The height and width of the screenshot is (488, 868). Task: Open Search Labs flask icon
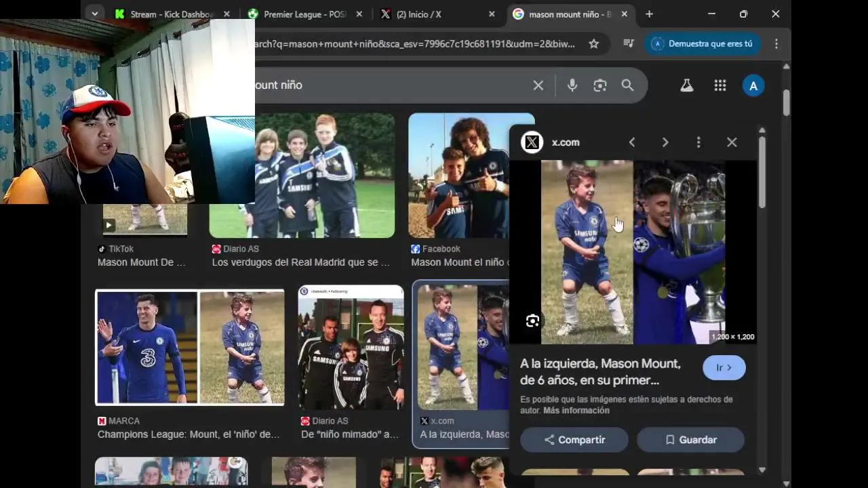click(687, 85)
